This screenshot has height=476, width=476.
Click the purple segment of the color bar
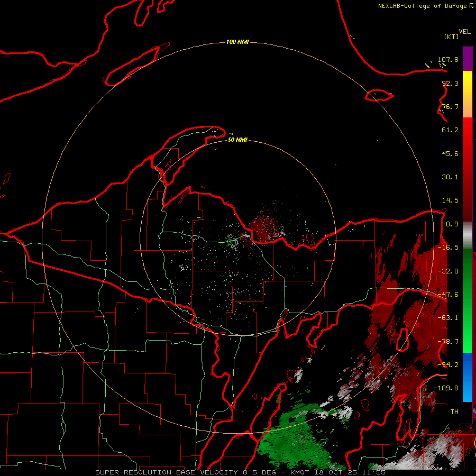pyautogui.click(x=467, y=59)
